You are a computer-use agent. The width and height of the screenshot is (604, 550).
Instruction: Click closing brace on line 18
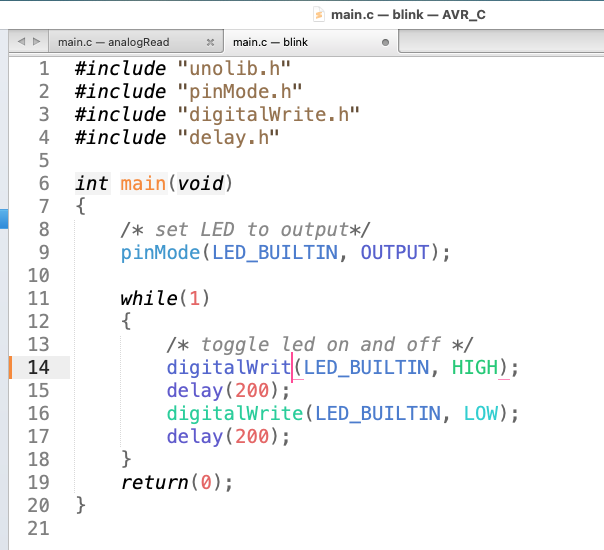(x=126, y=459)
